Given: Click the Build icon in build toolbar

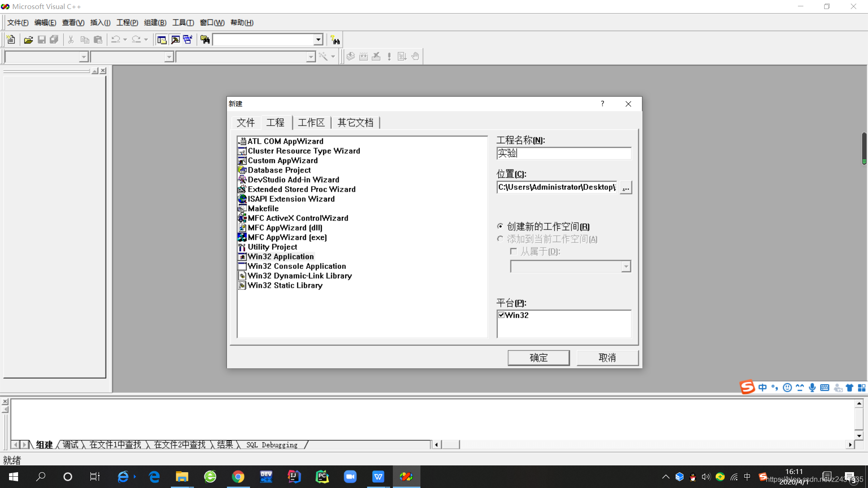Looking at the screenshot, I should (x=363, y=56).
